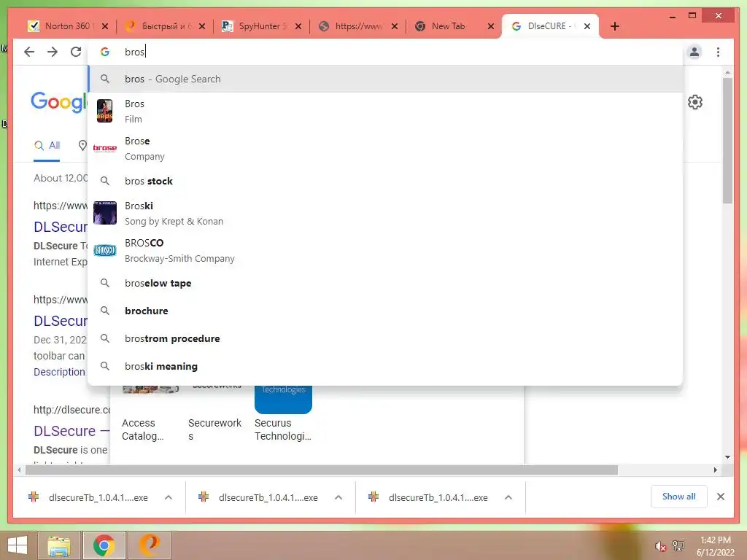Image resolution: width=747 pixels, height=560 pixels.
Task: Expand options for first dlsecureTb download
Action: (169, 497)
